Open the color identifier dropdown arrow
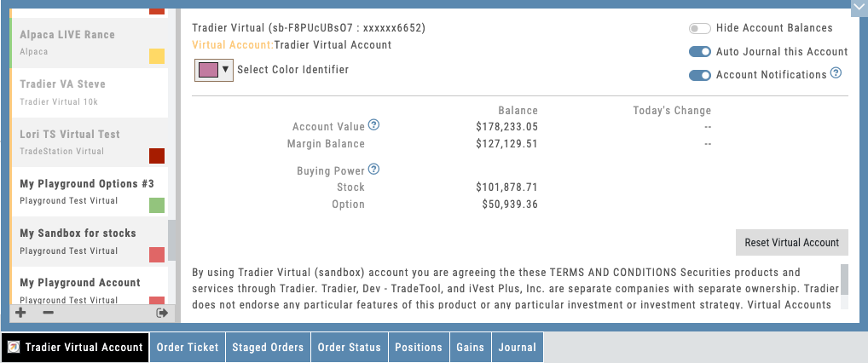Image resolution: width=868 pixels, height=363 pixels. [x=225, y=70]
